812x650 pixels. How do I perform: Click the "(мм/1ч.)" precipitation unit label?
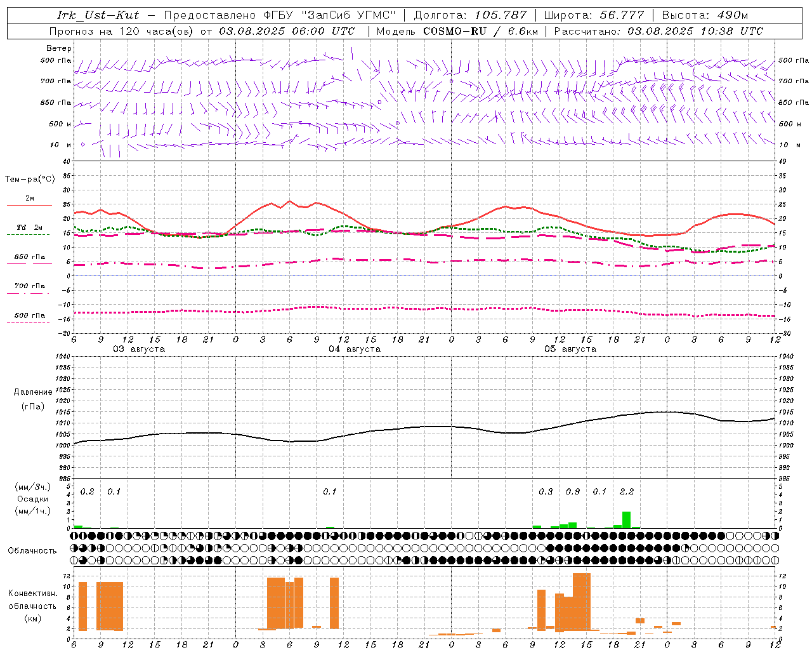(x=32, y=511)
